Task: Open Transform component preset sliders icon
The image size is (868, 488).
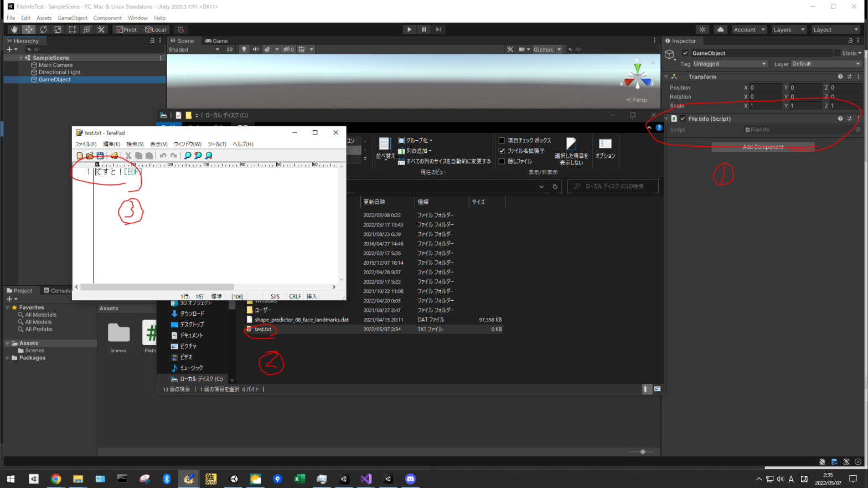Action: click(849, 76)
